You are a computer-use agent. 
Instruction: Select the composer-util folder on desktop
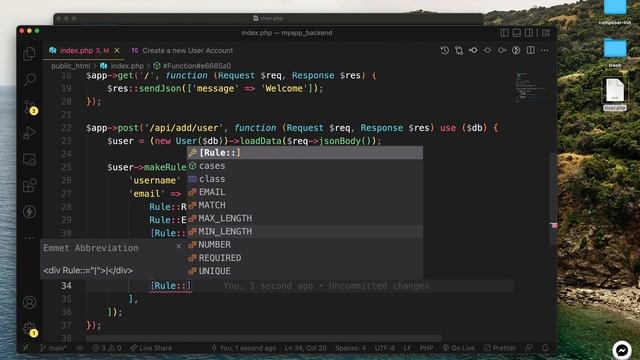(x=615, y=12)
